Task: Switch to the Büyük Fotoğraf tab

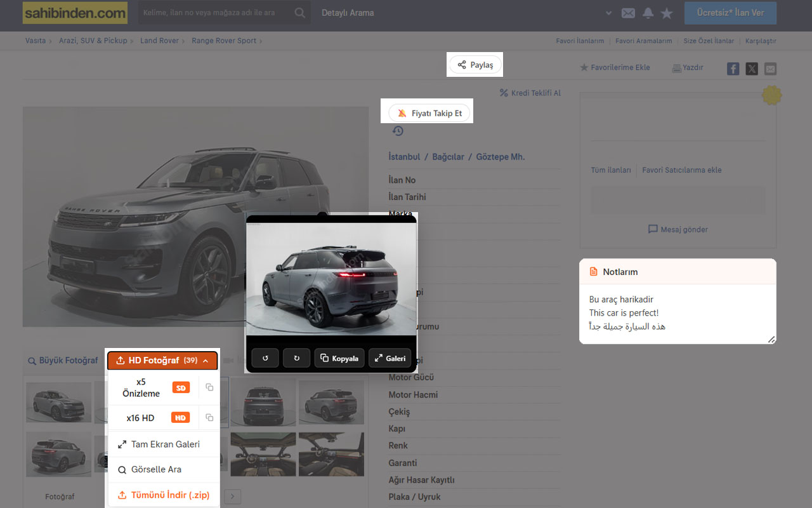Action: tap(63, 361)
